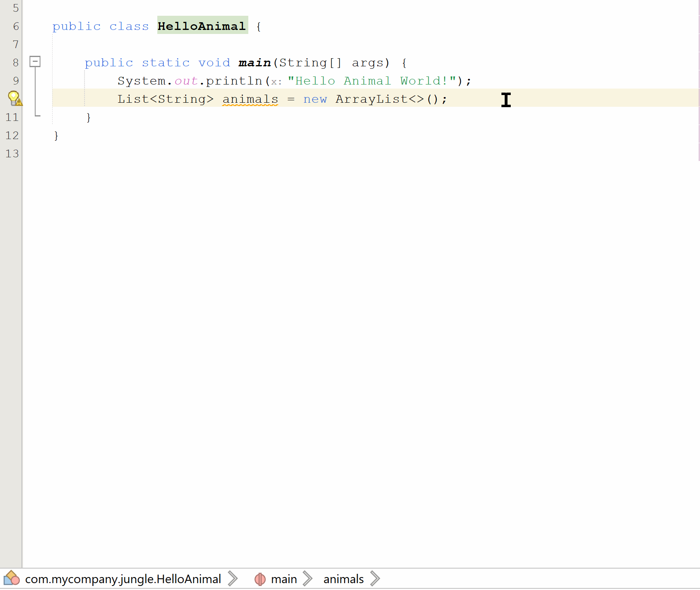Viewport: 700px width, 590px height.
Task: Click chevron after animals breadcrumb
Action: point(375,579)
